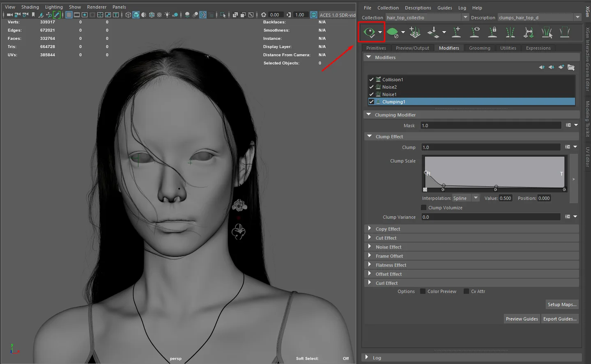Click the Setup Maps button

point(562,304)
